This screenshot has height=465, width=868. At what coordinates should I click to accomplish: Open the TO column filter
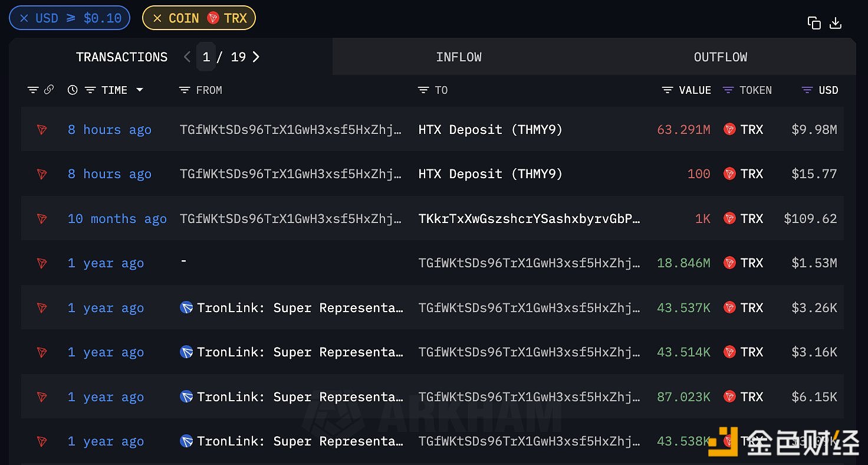423,90
